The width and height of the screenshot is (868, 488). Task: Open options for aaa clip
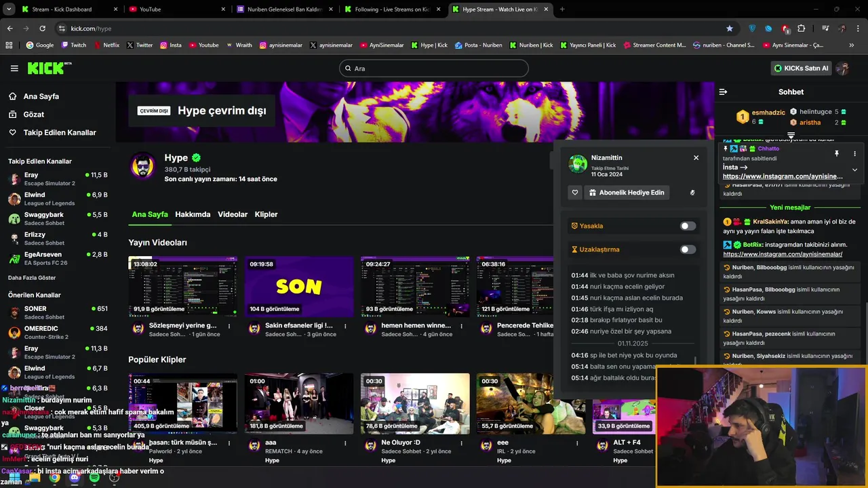(345, 443)
